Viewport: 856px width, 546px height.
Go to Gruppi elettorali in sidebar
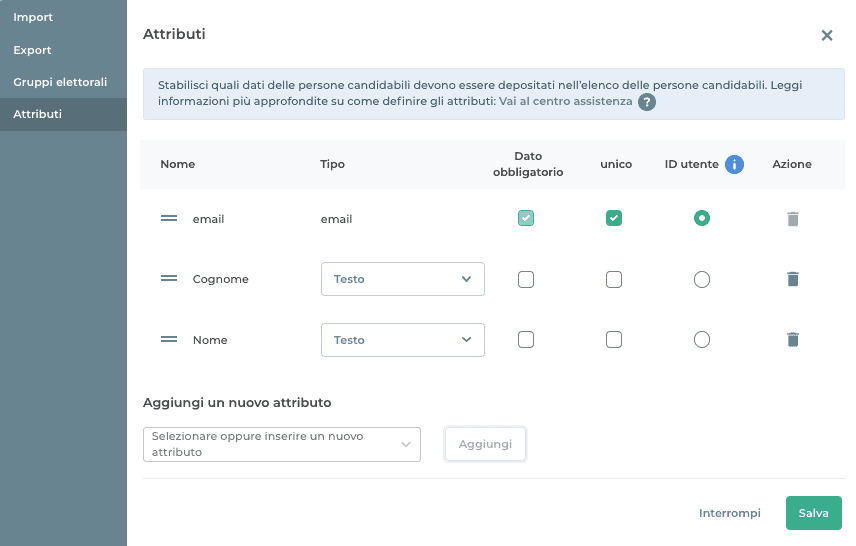60,82
